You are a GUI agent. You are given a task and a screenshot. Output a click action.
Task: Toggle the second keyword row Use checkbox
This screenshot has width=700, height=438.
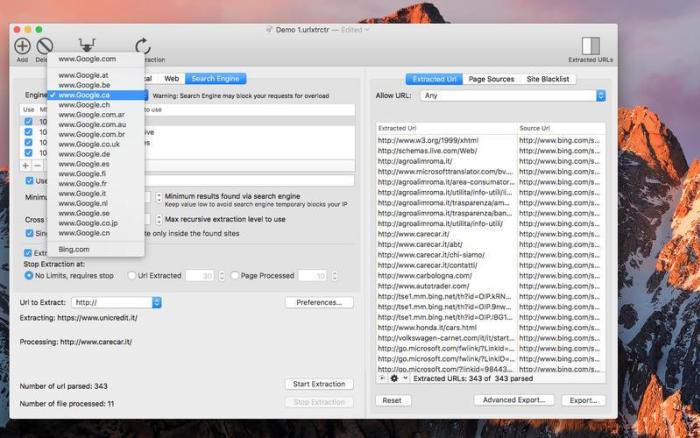coord(29,132)
